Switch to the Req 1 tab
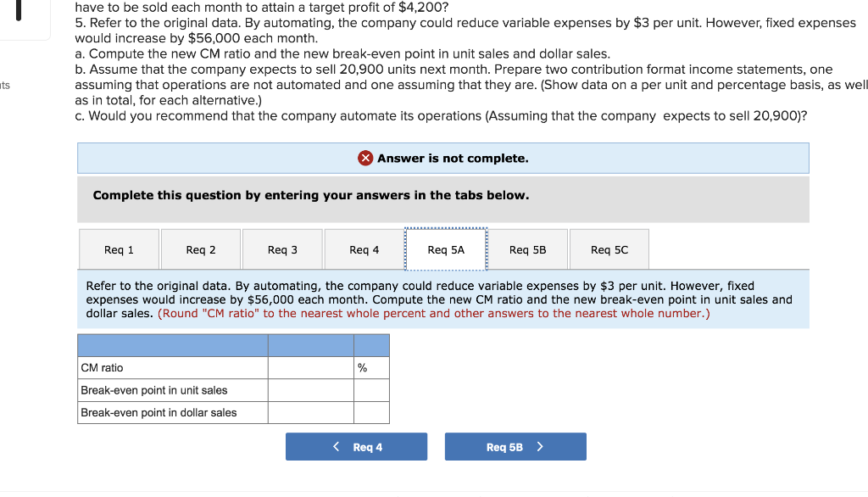This screenshot has height=497, width=868. click(x=118, y=248)
